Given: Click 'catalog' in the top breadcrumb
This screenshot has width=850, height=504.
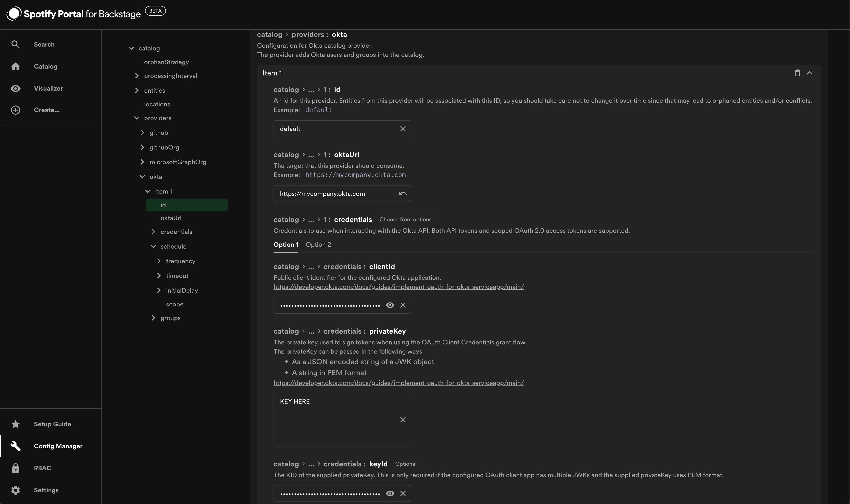Looking at the screenshot, I should point(269,35).
